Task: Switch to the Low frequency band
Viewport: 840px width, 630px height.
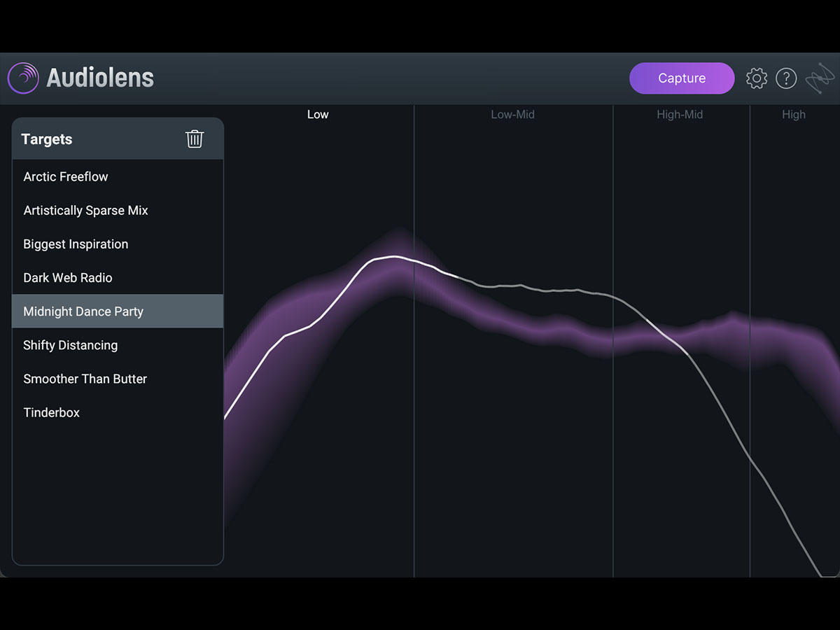Action: [x=318, y=115]
